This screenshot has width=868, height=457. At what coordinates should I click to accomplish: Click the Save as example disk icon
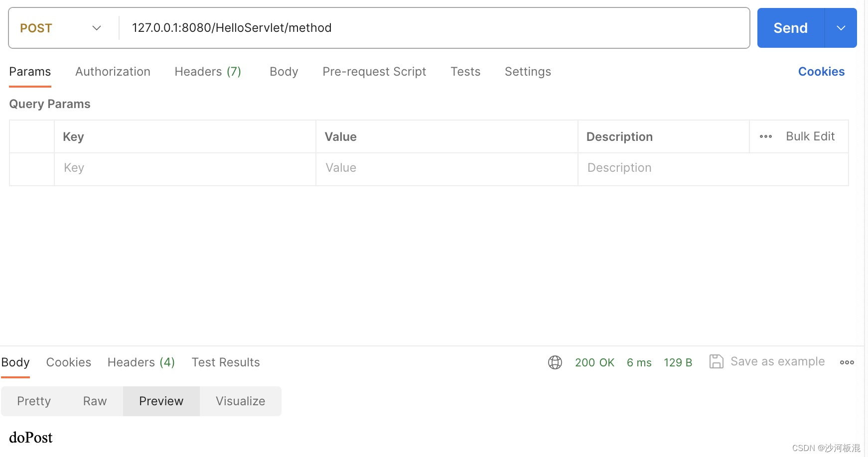coord(717,361)
